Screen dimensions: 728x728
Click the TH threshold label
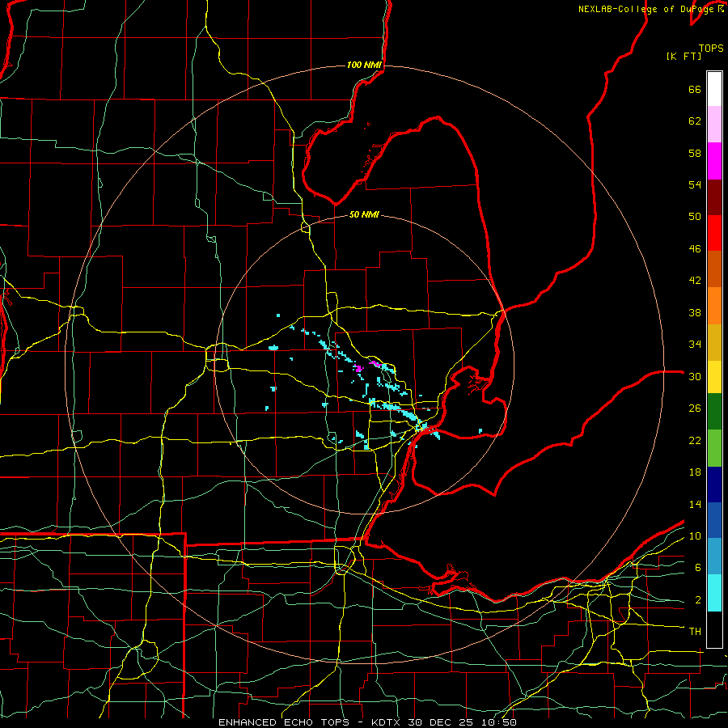pos(695,632)
